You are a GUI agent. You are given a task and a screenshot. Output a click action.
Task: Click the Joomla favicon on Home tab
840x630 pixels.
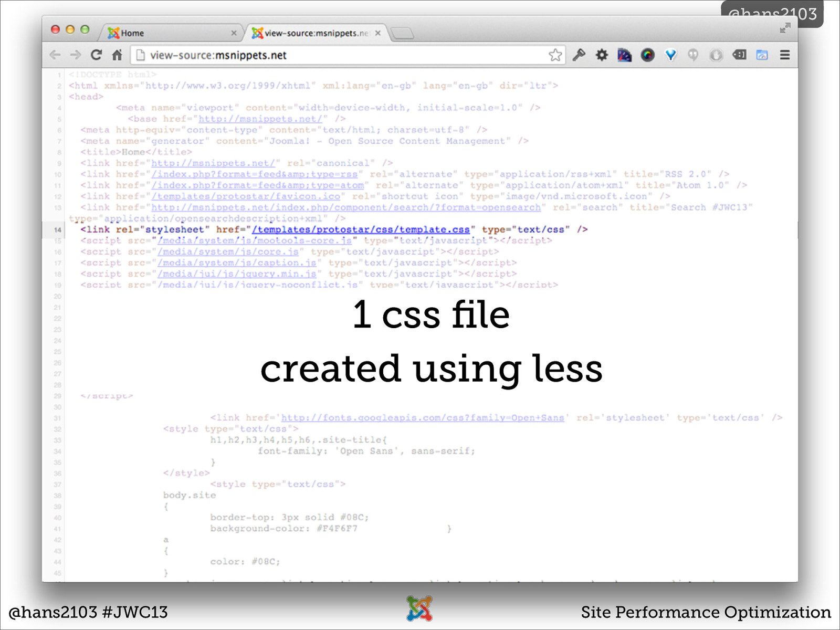click(x=113, y=33)
